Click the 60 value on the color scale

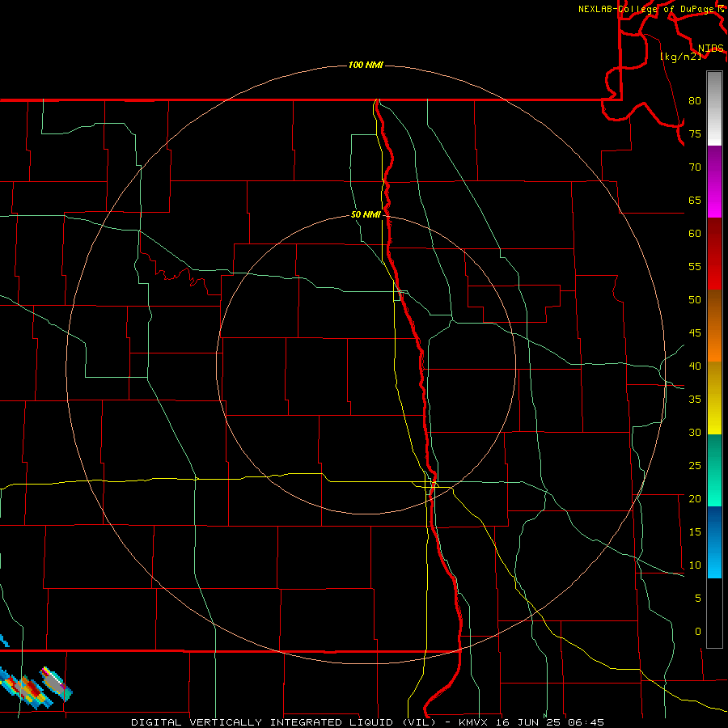coord(695,234)
